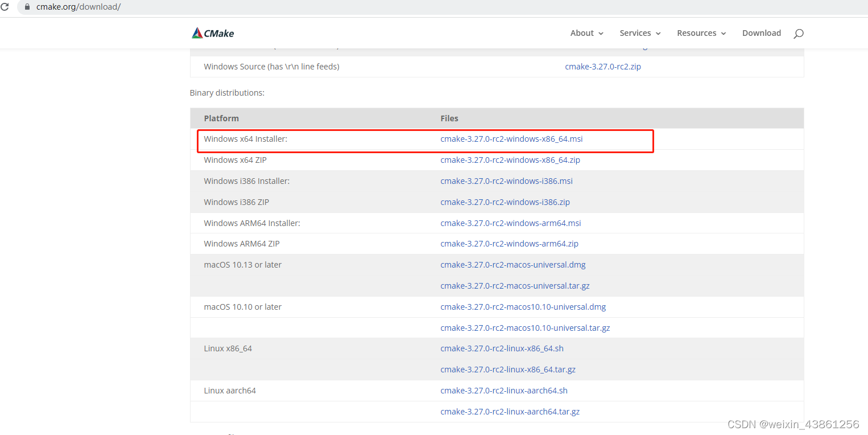Open the Download nav item
This screenshot has width=868, height=435.
[x=762, y=33]
